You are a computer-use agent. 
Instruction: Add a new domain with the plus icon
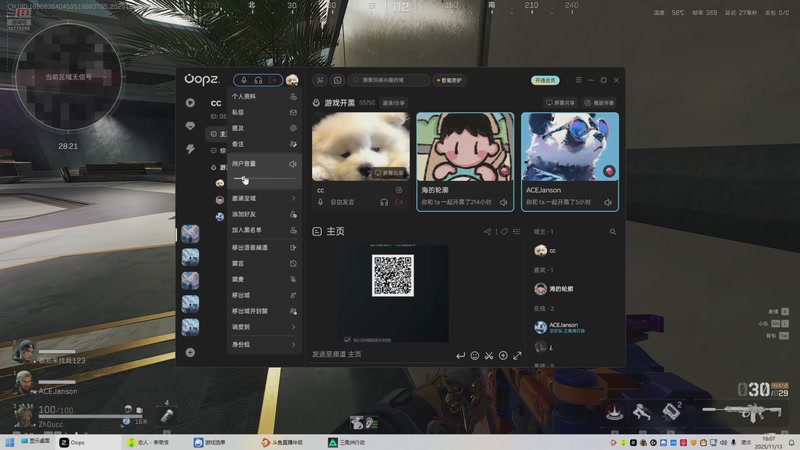(190, 353)
